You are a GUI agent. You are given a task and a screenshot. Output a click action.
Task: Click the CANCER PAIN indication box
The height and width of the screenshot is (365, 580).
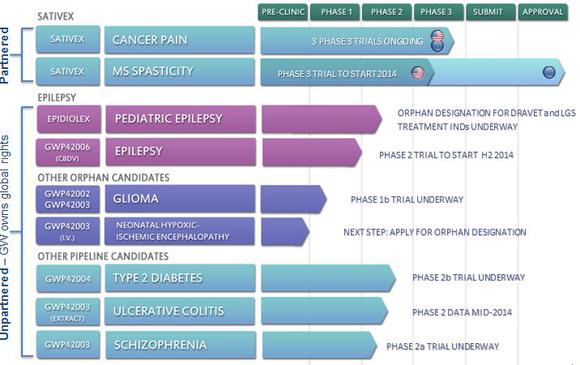[x=179, y=40]
